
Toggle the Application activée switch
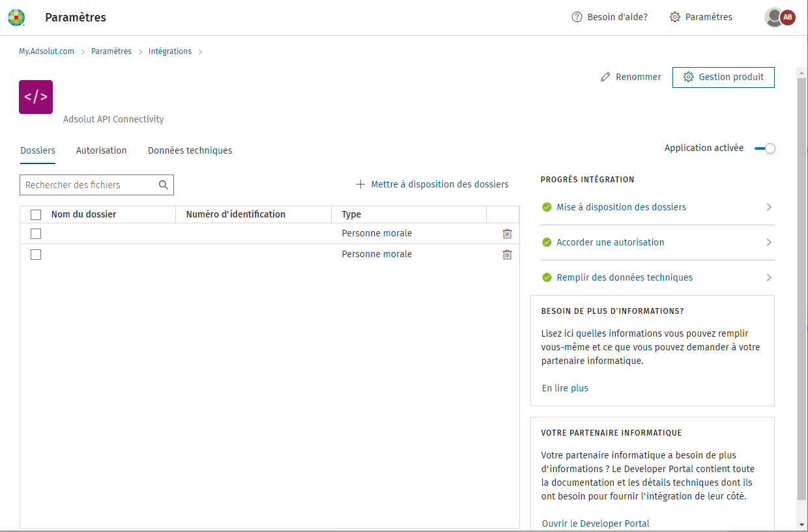click(x=765, y=148)
